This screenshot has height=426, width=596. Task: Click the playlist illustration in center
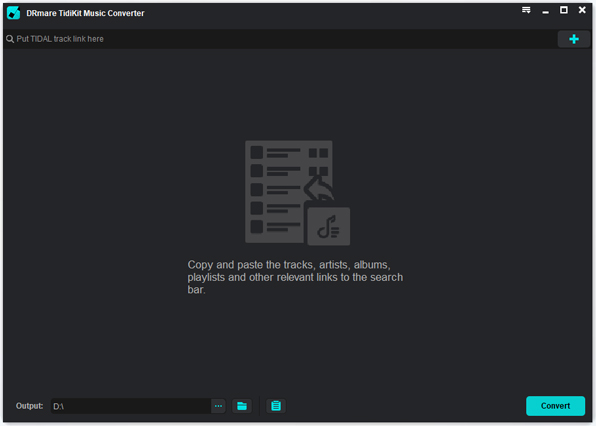pyautogui.click(x=298, y=193)
